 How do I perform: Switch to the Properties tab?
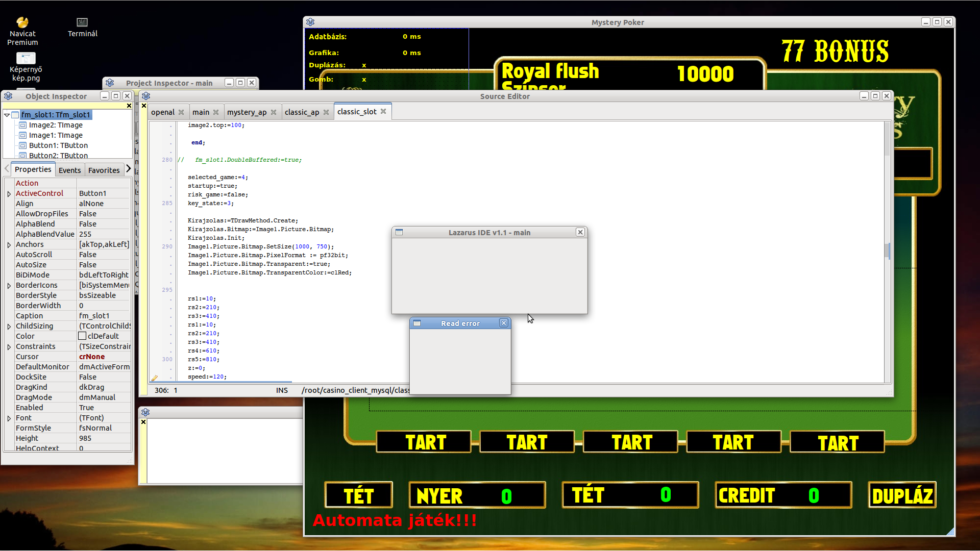click(x=33, y=169)
